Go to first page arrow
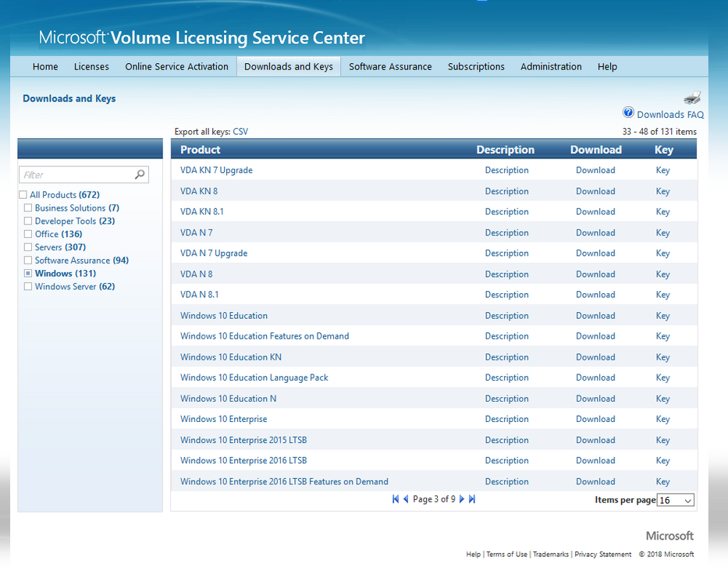The width and height of the screenshot is (728, 585). click(x=396, y=499)
